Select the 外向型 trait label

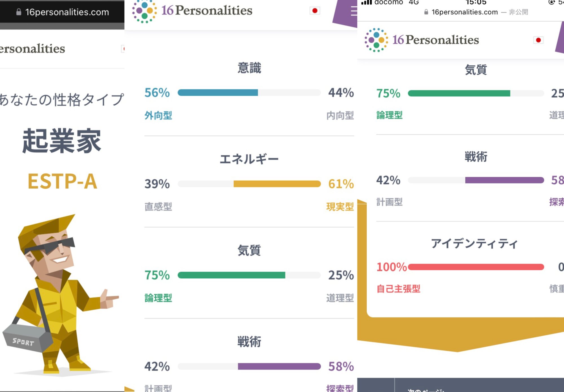158,115
